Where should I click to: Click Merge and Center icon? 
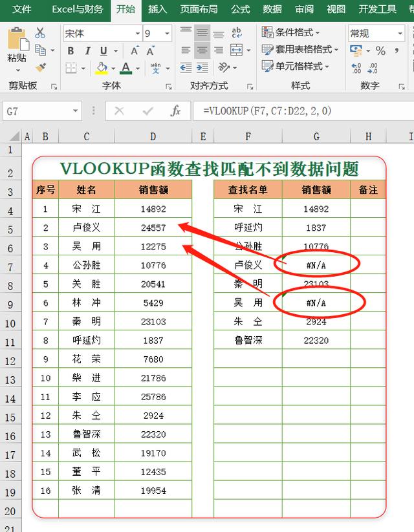click(x=236, y=50)
